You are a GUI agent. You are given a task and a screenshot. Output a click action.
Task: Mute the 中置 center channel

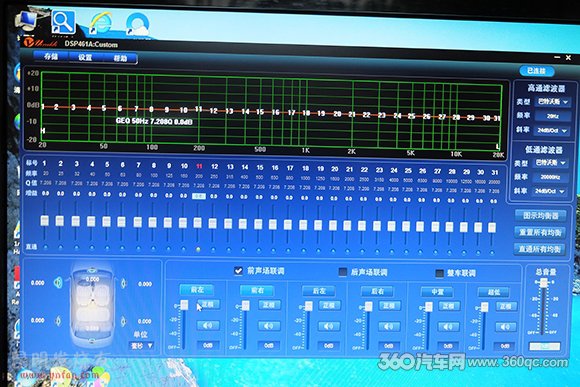[448, 327]
